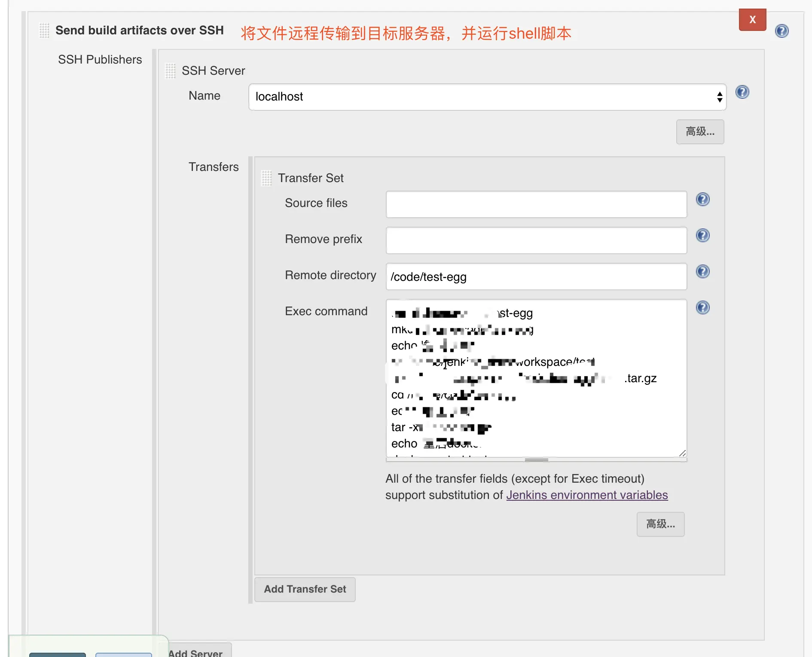This screenshot has height=657, width=812.
Task: Show help for Source files field
Action: [702, 199]
